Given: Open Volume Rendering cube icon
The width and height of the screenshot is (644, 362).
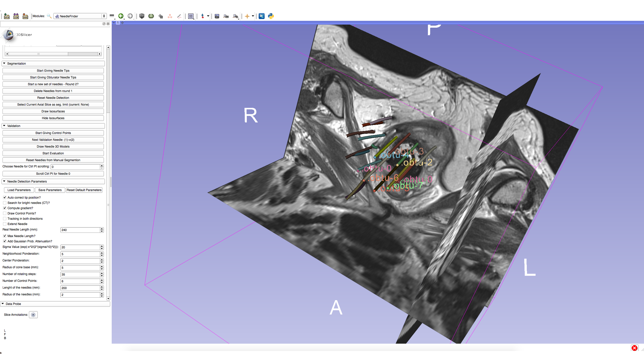Looking at the screenshot, I should (142, 16).
